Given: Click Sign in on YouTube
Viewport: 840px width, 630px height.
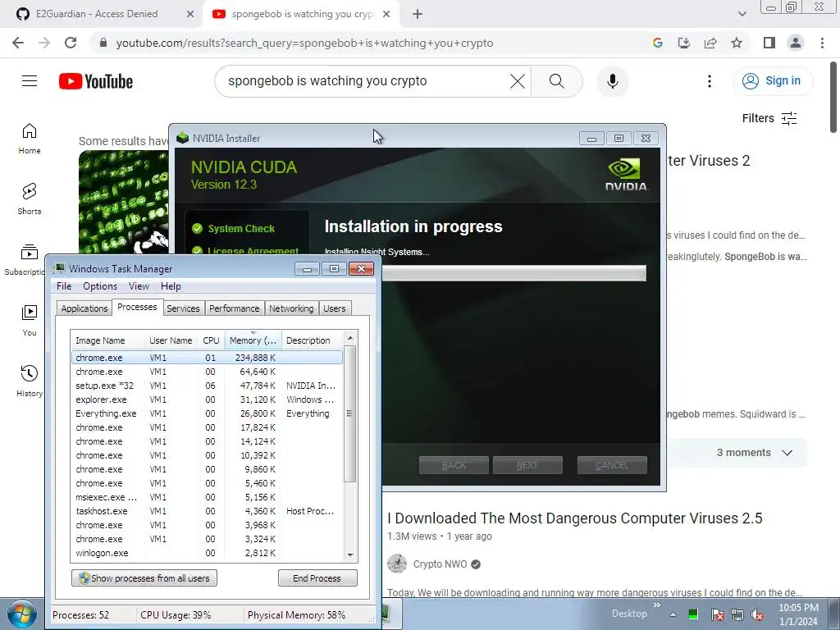Looking at the screenshot, I should (773, 81).
